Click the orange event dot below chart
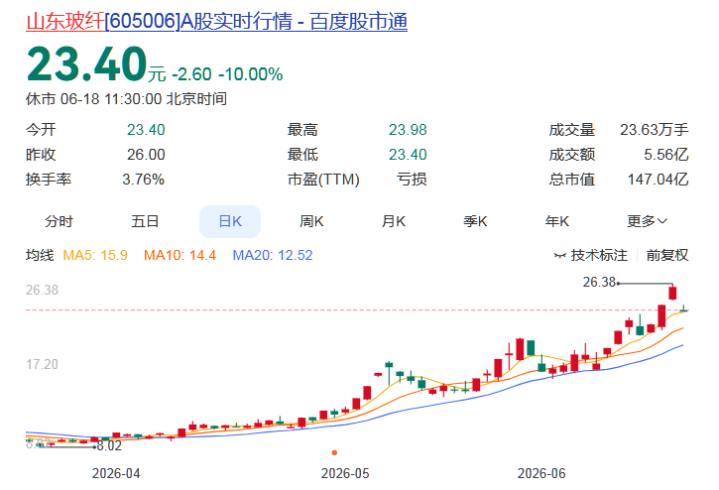719x490 pixels. click(x=334, y=453)
